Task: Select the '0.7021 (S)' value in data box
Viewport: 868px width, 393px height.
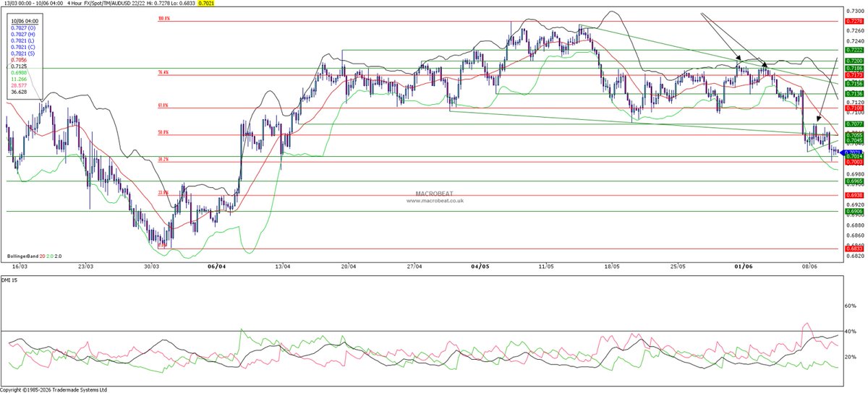Action: click(24, 53)
